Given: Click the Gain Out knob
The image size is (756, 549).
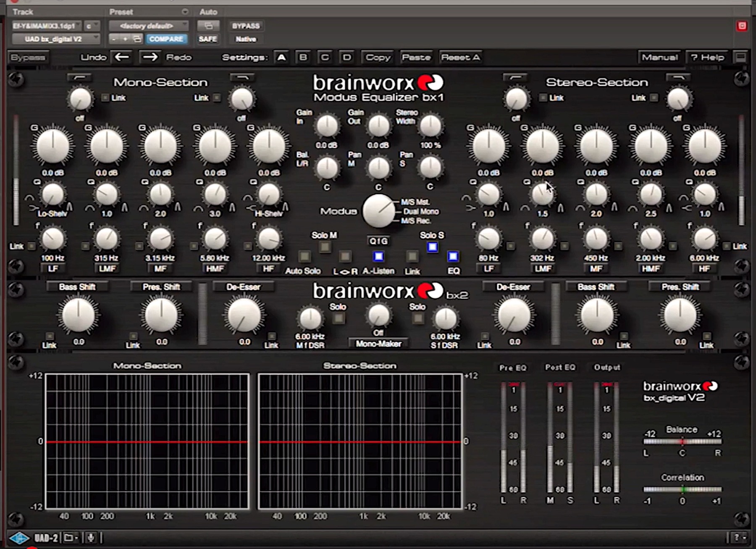Looking at the screenshot, I should coord(378,126).
